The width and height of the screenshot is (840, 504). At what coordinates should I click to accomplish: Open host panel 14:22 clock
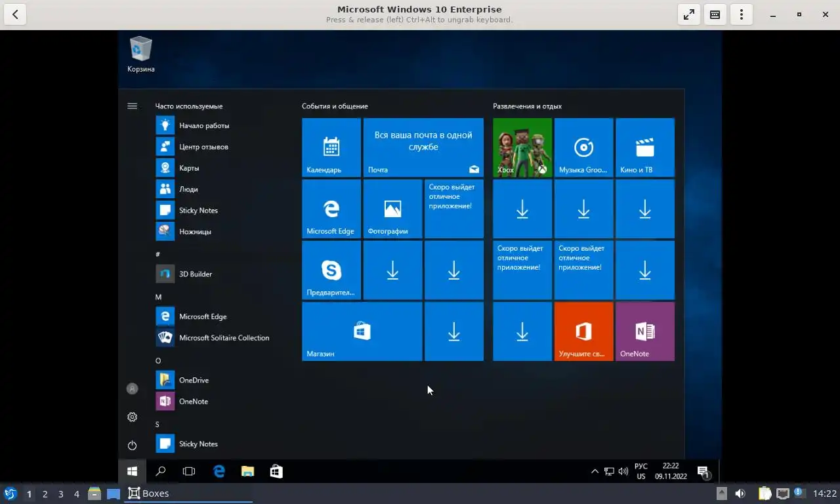coord(825,493)
